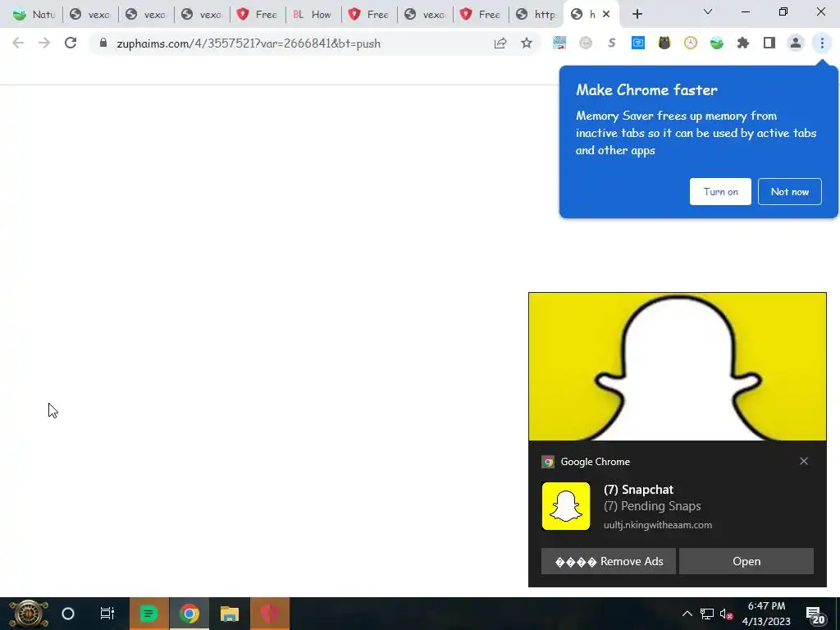Open the red shield app on the taskbar

pyautogui.click(x=269, y=614)
